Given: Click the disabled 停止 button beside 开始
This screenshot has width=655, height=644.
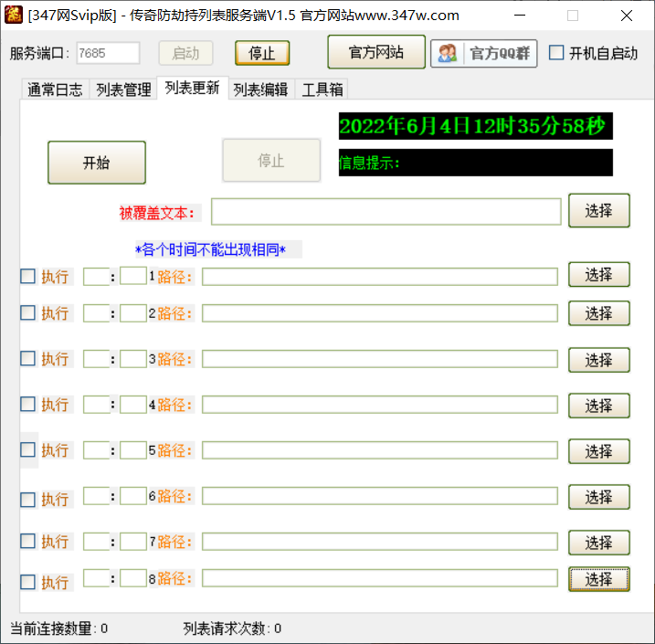Looking at the screenshot, I should tap(271, 161).
